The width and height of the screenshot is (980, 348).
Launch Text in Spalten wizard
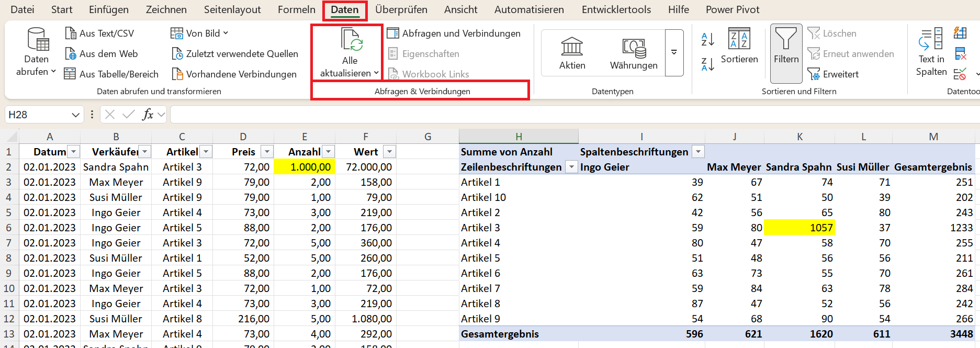931,52
